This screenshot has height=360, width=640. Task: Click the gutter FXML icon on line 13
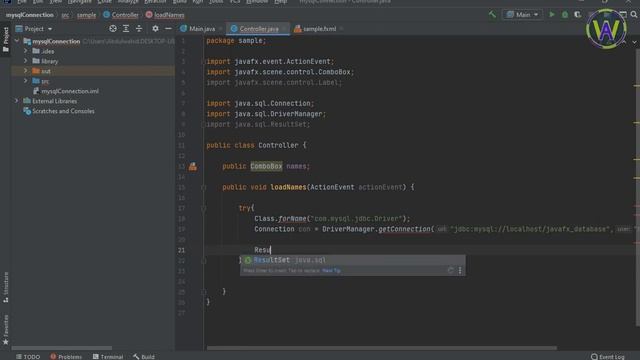193,166
